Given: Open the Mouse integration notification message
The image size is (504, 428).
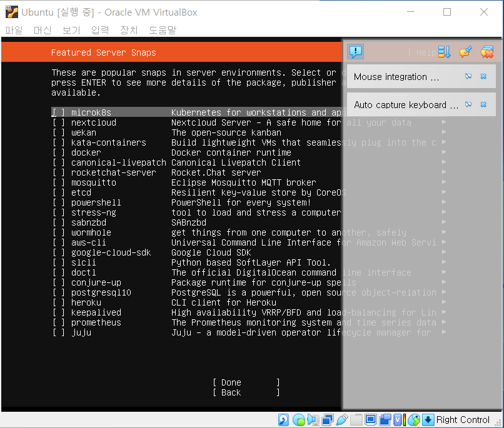Looking at the screenshot, I should tap(396, 77).
